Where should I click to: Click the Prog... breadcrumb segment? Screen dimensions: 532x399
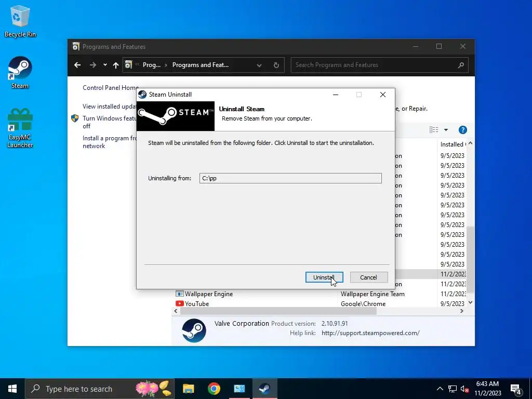(x=151, y=65)
